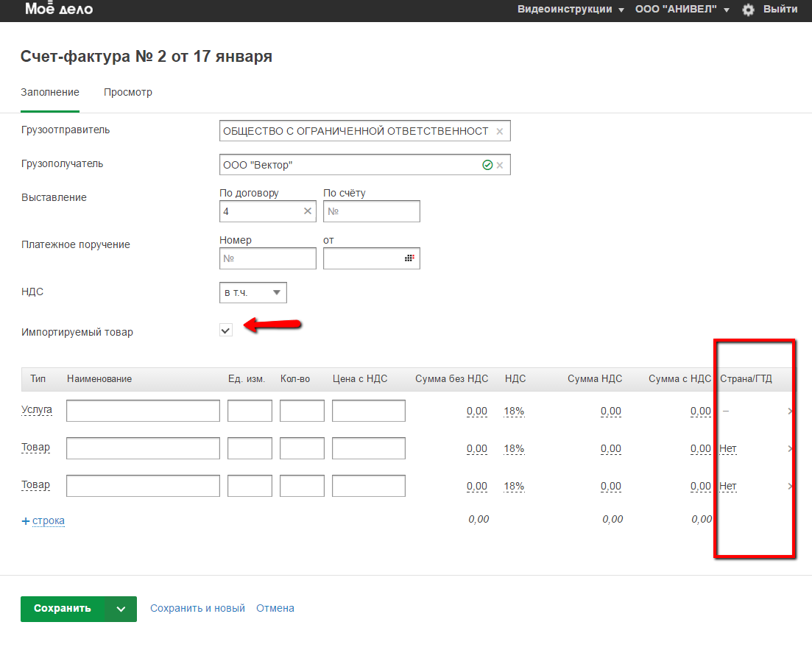Select the Заполнение tab
This screenshot has width=812, height=650.
tap(50, 93)
